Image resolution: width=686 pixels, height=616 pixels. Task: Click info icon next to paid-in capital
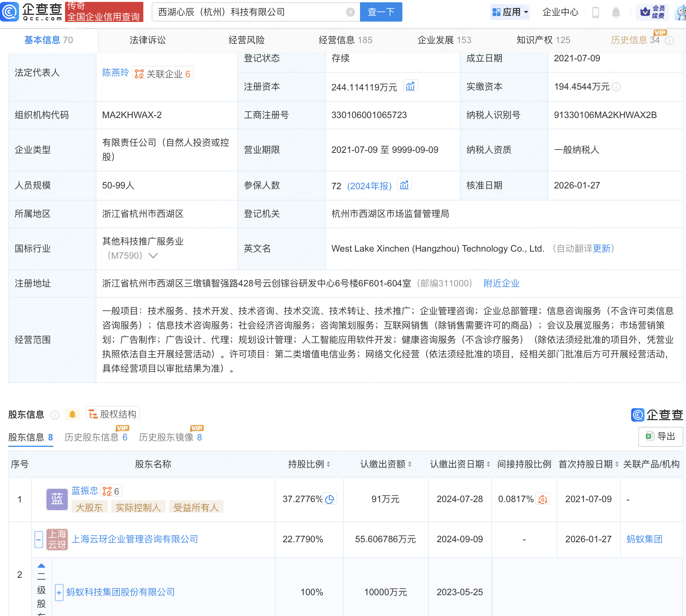tap(616, 87)
